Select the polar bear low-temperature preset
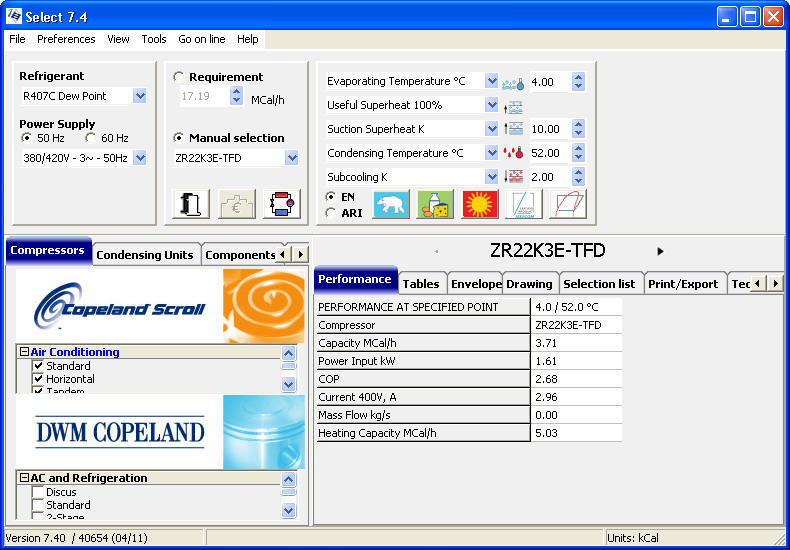 pos(391,204)
